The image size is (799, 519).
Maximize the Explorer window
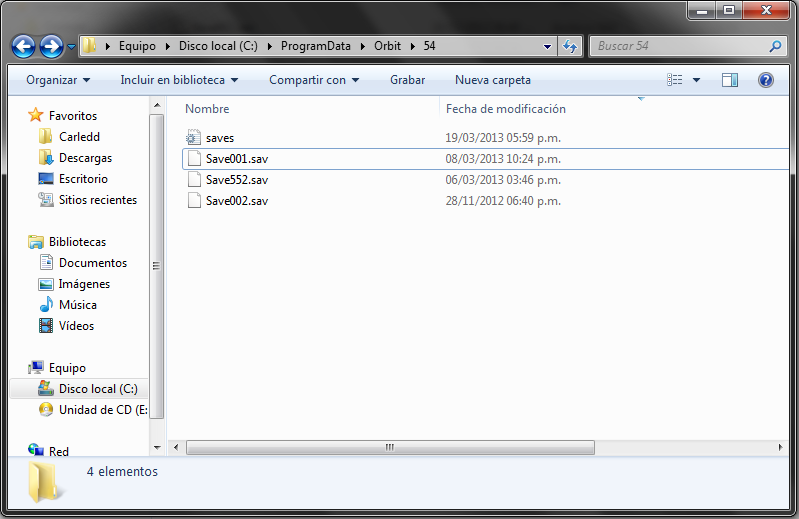(729, 10)
